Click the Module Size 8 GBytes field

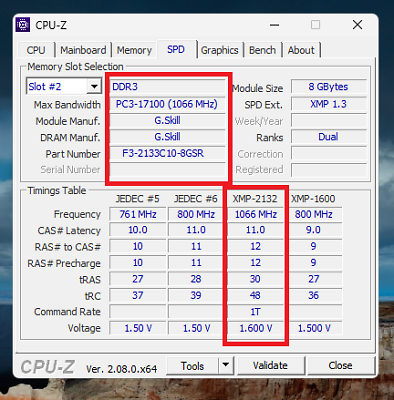pos(328,87)
